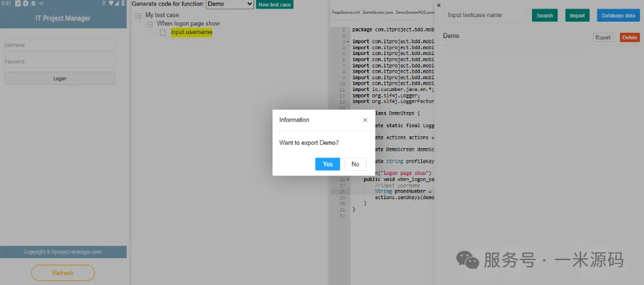
Task: Click the Username field in phone preview
Action: 60,45
